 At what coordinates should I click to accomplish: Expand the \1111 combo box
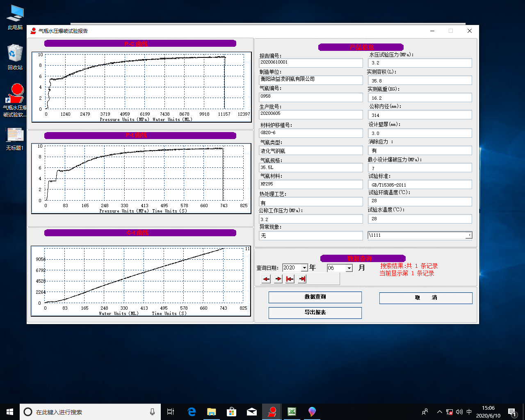coord(469,235)
